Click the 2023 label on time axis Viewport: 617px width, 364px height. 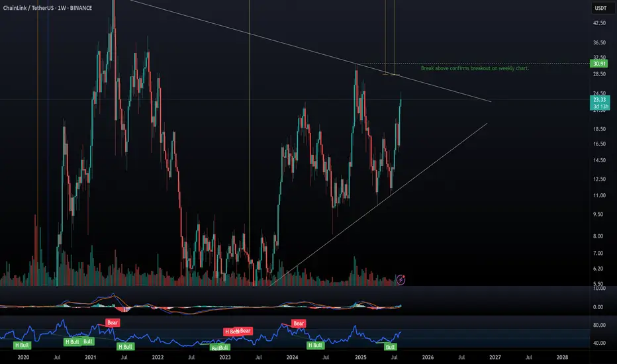pyautogui.click(x=225, y=357)
